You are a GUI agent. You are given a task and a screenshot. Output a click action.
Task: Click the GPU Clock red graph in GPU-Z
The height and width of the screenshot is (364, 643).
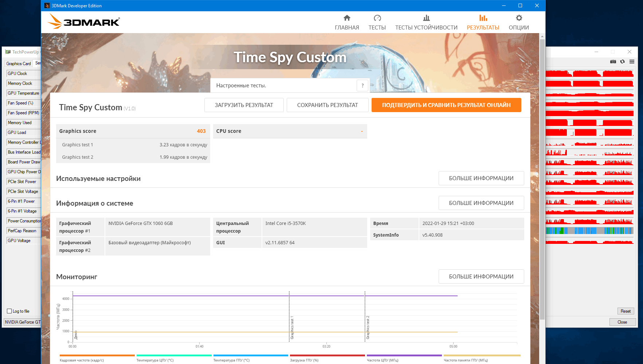tap(589, 73)
